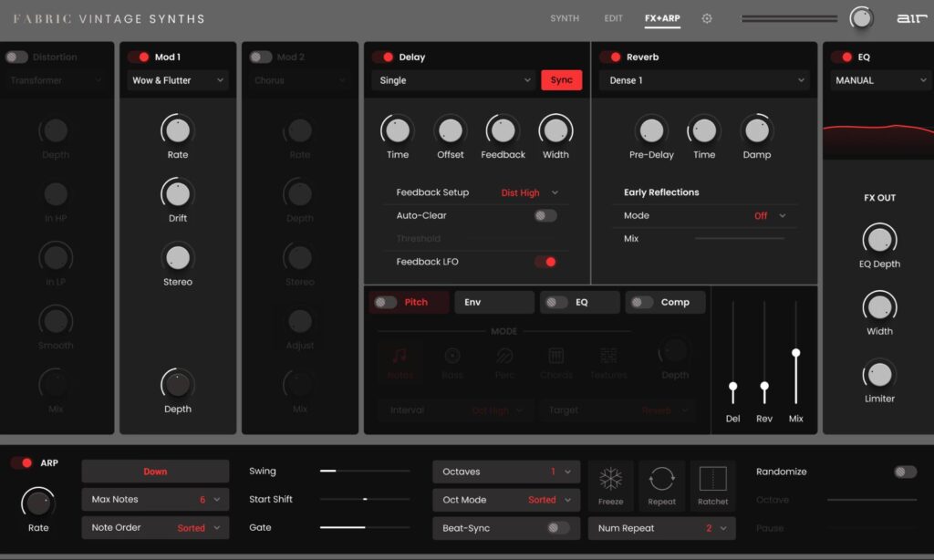Viewport: 934px width, 560px height.
Task: Click the Down arp direction button
Action: pos(155,471)
